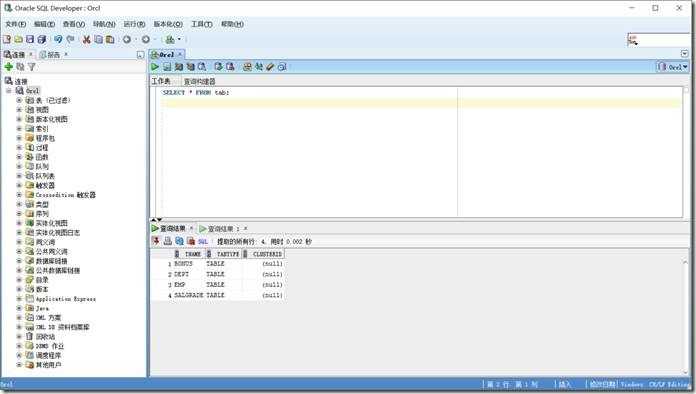This screenshot has height=394, width=696.
Task: Click the filter funnel icon in the connections panel
Action: [x=32, y=67]
